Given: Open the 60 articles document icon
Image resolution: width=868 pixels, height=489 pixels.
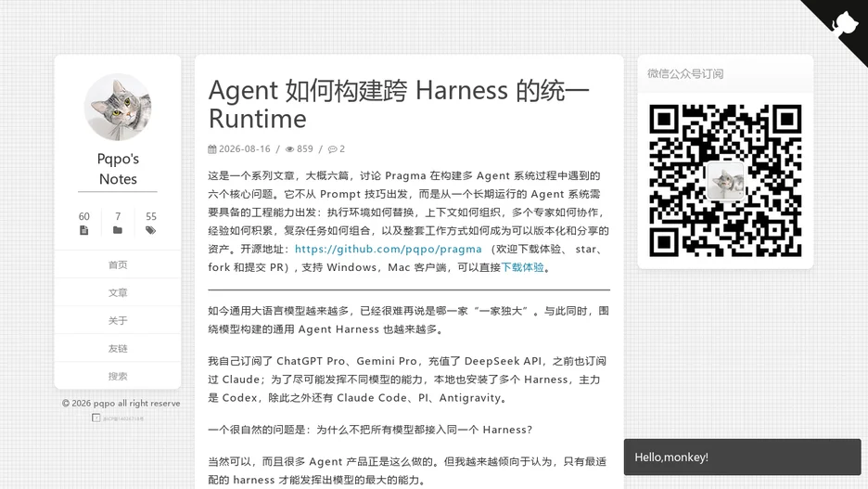Looking at the screenshot, I should click(x=83, y=230).
